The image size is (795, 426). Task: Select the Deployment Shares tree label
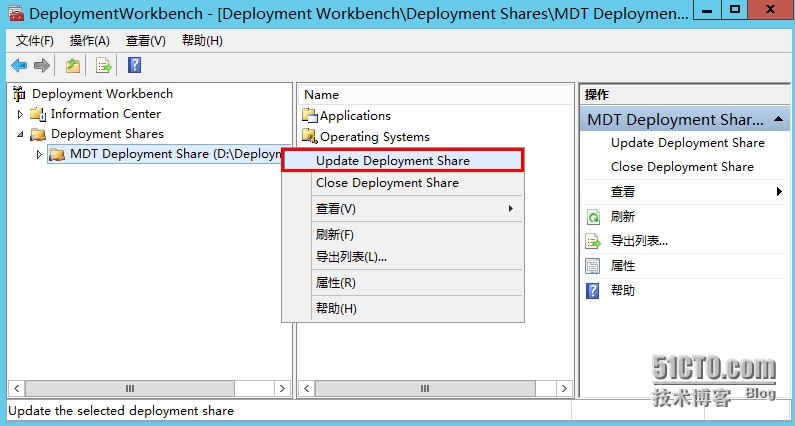107,134
